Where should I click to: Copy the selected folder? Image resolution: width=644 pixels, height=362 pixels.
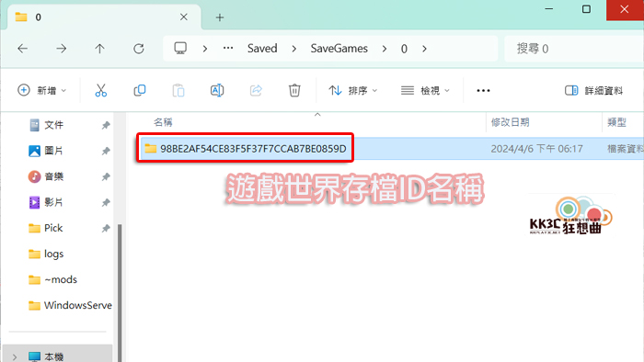tap(140, 90)
